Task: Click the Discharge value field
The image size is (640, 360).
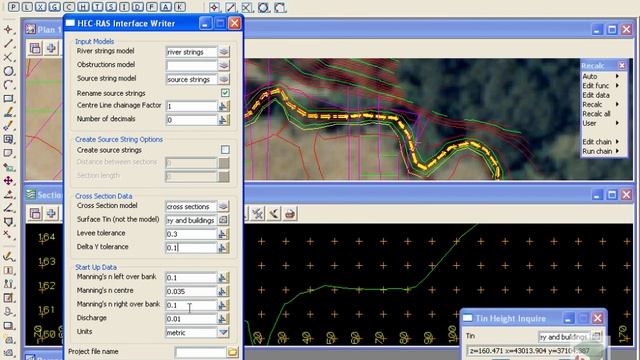Action: pyautogui.click(x=191, y=319)
